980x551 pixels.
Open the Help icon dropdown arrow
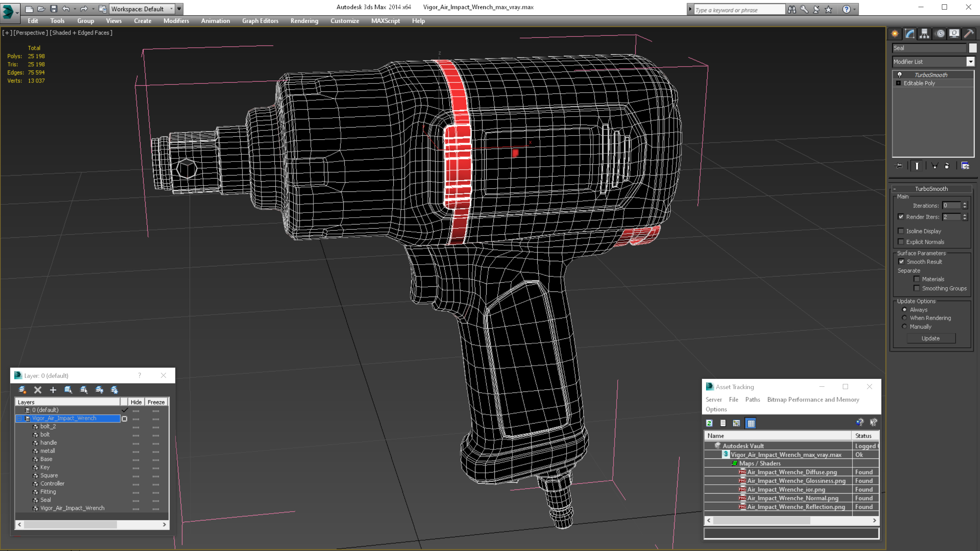pos(854,9)
